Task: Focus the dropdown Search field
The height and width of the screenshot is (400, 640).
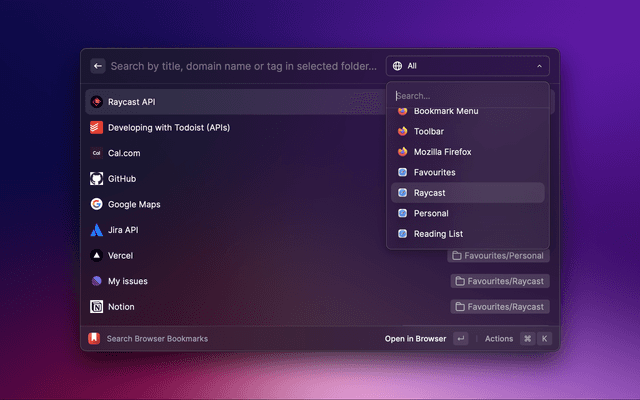Action: click(467, 96)
